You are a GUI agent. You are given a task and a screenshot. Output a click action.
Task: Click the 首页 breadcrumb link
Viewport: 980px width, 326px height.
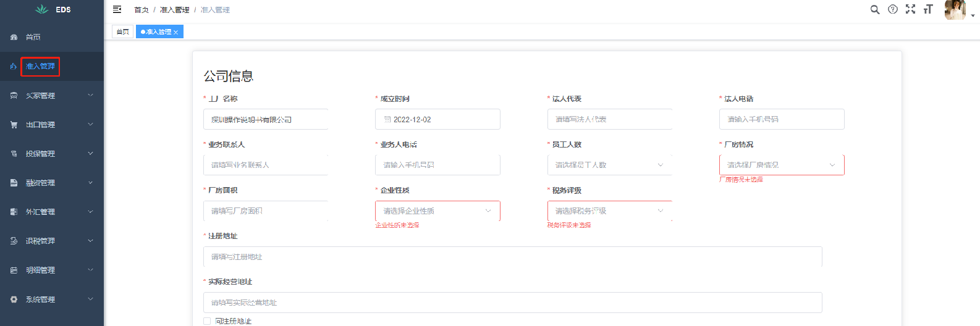pyautogui.click(x=142, y=10)
